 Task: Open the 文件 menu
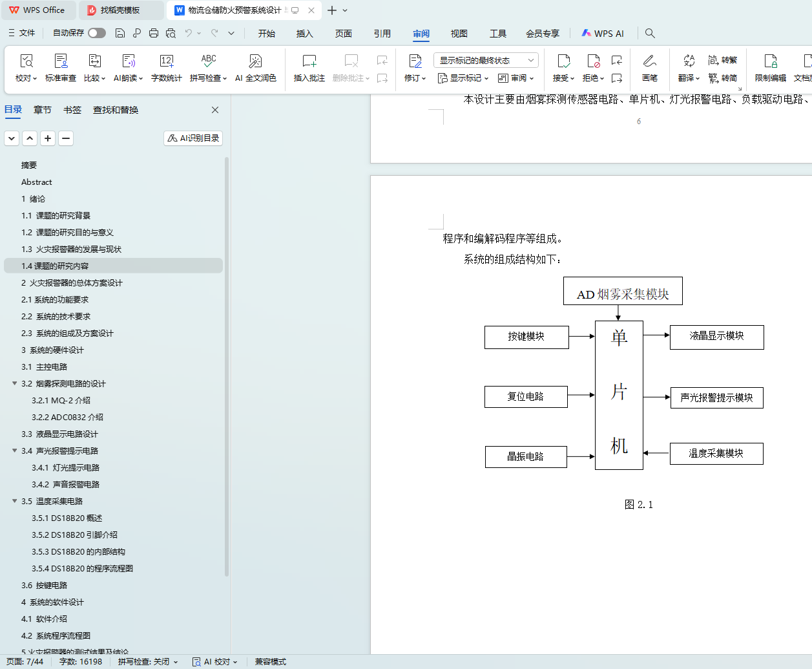point(22,33)
